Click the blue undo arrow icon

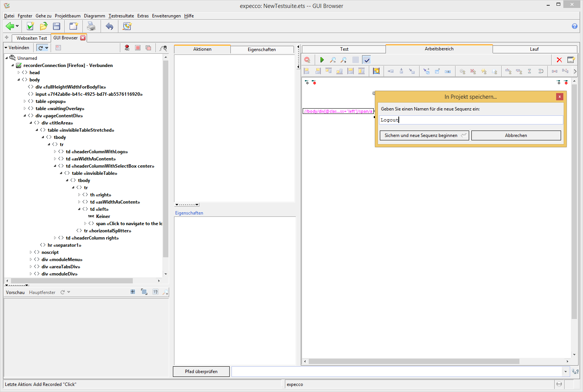click(109, 26)
